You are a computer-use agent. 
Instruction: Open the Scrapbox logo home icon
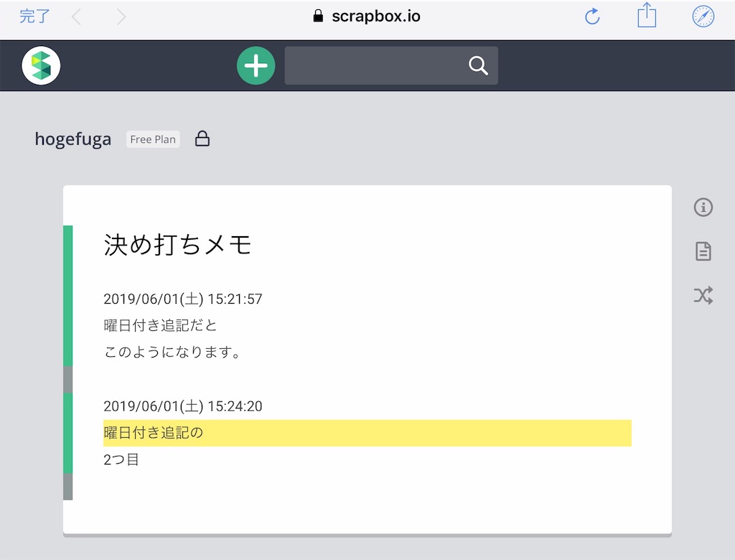[41, 65]
